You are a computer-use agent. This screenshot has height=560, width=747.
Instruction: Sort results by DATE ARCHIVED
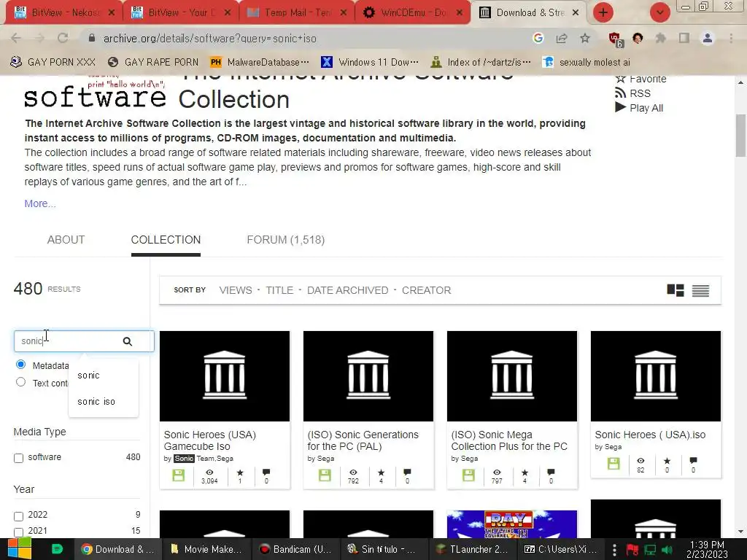tap(347, 290)
